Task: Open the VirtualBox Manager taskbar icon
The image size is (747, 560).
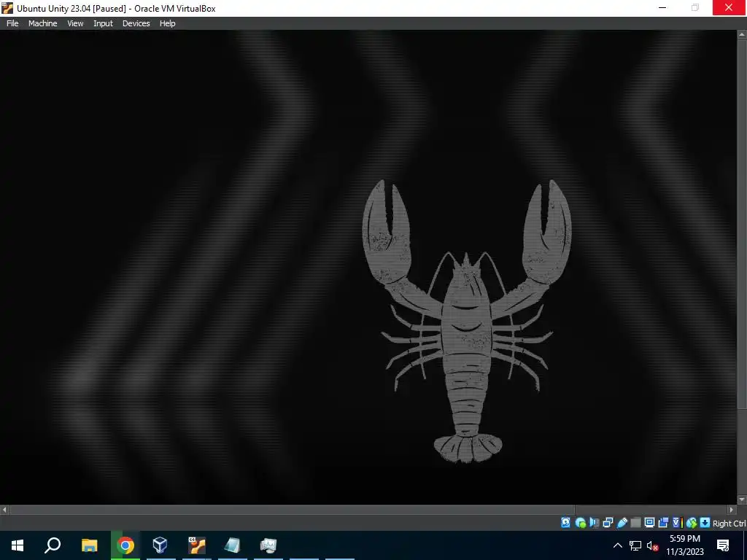Action: point(160,545)
